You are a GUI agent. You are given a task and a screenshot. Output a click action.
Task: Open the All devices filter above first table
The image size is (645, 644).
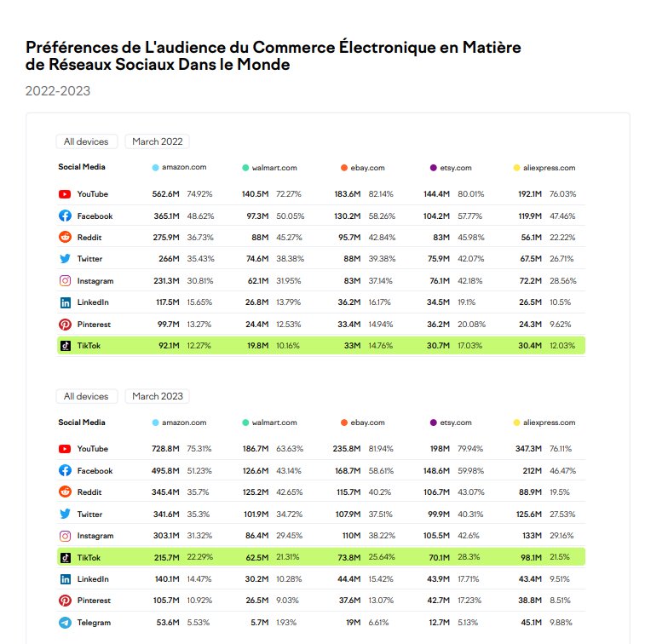[87, 141]
